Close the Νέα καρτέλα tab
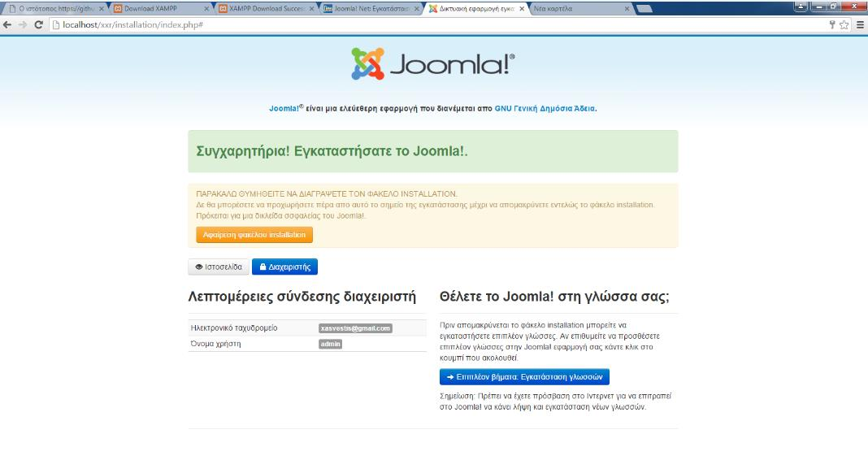 tap(627, 9)
